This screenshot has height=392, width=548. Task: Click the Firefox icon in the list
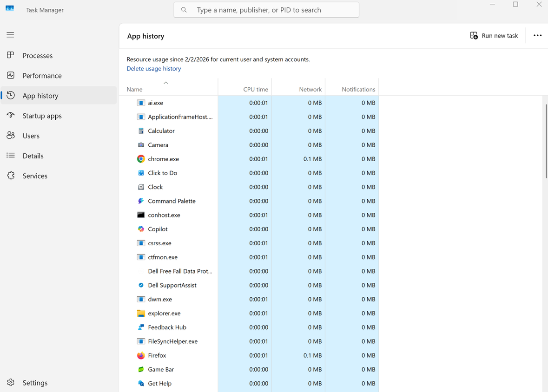pos(141,355)
